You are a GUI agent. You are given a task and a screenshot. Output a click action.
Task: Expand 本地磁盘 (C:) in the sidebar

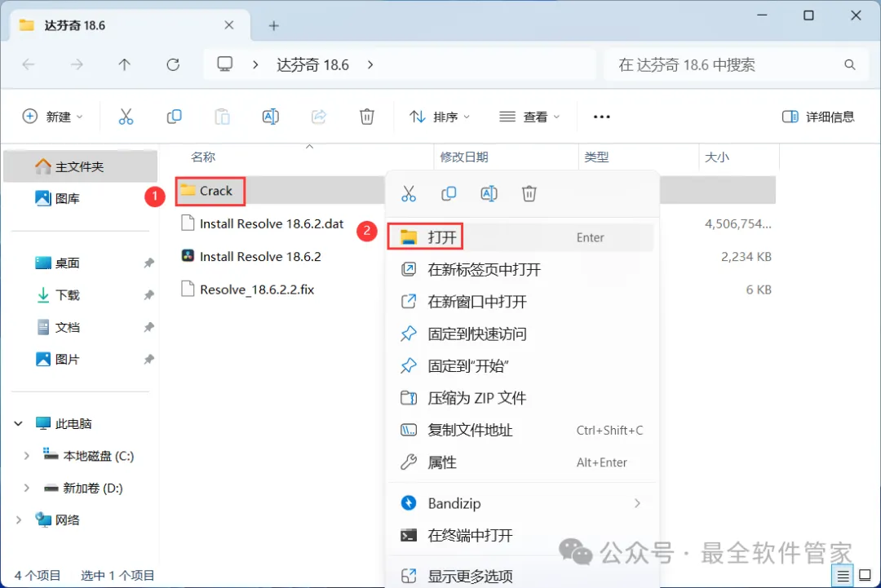coord(26,456)
